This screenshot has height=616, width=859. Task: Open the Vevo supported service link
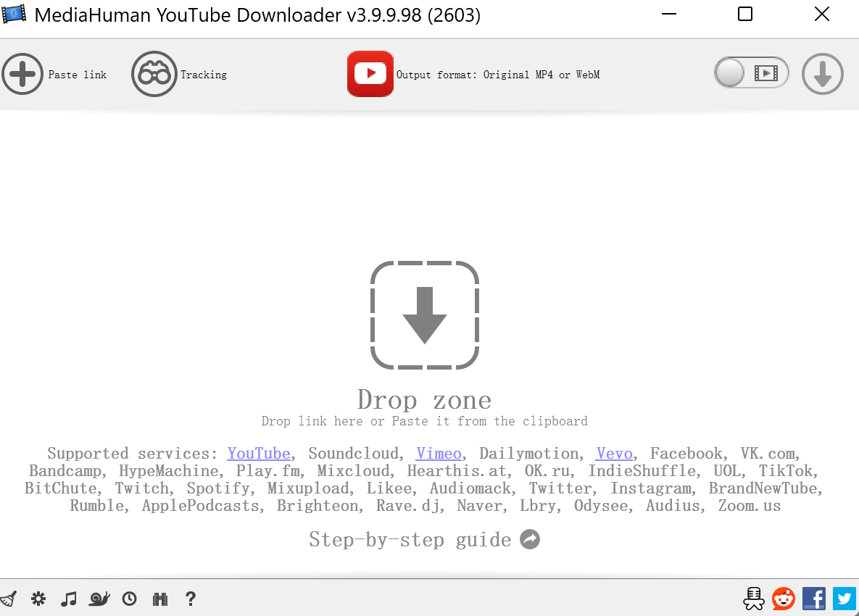[x=614, y=454]
